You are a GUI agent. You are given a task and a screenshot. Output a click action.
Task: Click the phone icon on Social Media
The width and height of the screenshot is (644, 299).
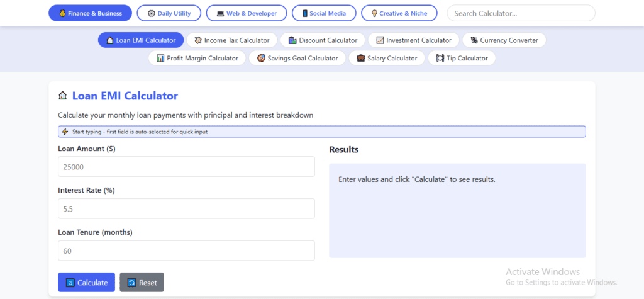(x=305, y=14)
